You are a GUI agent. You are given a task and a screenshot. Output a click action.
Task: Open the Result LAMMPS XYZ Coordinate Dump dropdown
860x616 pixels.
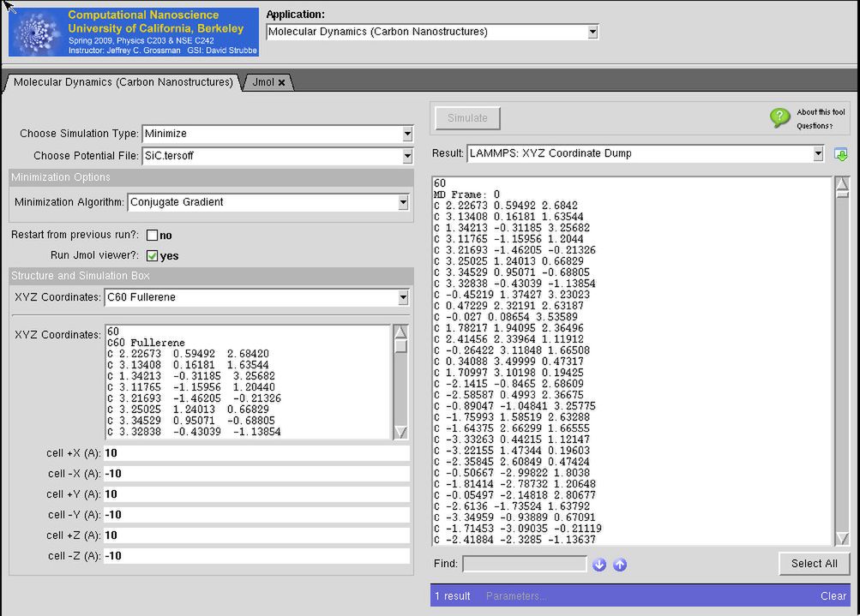pyautogui.click(x=646, y=153)
